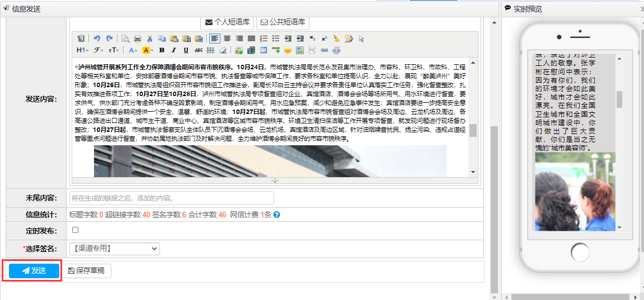Screen dimensions: 644x300
Task: Enable the 定时发布 checkbox
Action: coord(75,230)
